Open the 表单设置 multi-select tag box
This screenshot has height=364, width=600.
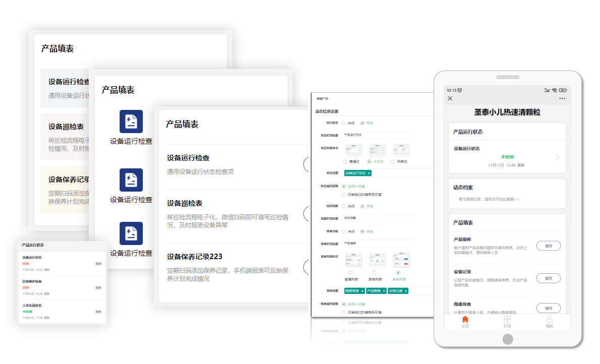click(388, 291)
